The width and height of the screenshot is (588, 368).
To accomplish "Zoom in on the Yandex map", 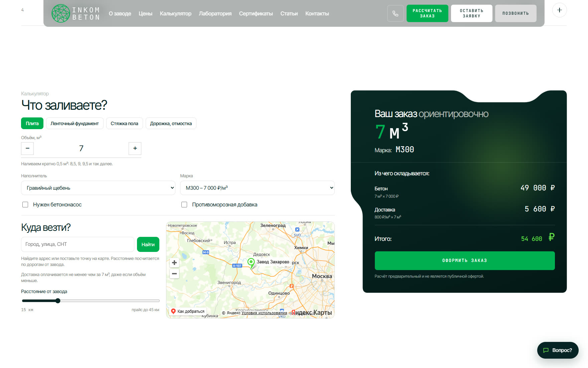I will pyautogui.click(x=174, y=263).
